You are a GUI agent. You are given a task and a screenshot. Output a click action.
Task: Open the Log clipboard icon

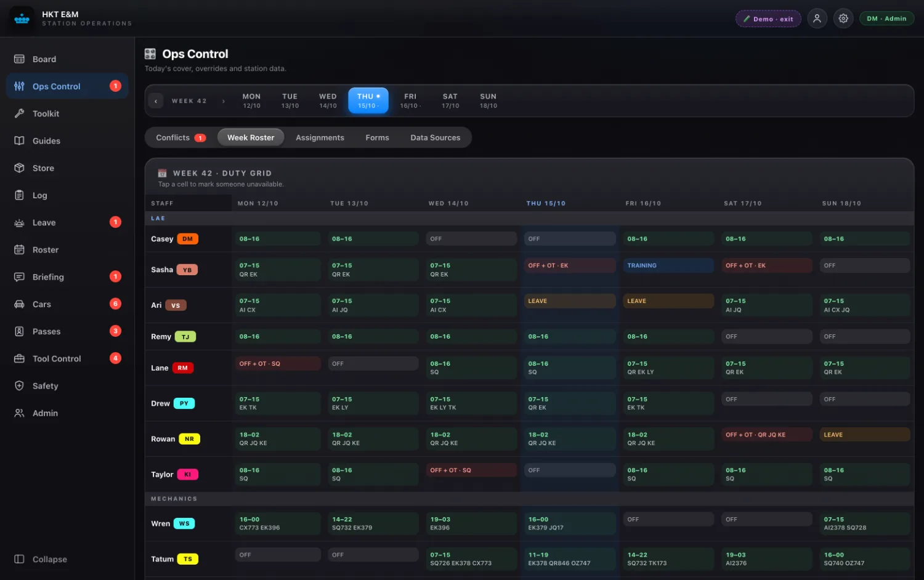coord(19,195)
